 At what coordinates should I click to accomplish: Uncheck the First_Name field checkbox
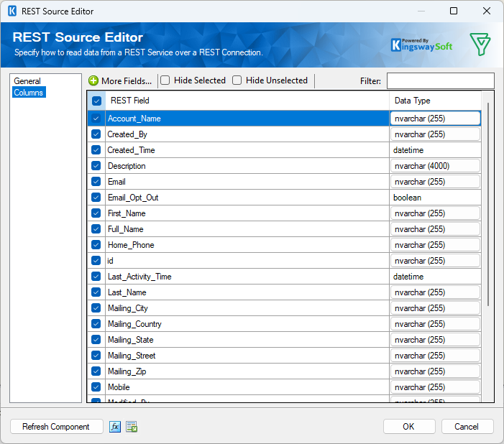[x=96, y=213]
